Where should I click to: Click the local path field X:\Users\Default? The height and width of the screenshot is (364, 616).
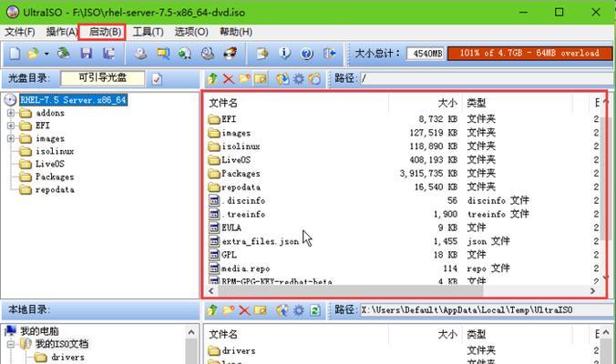pos(487,310)
